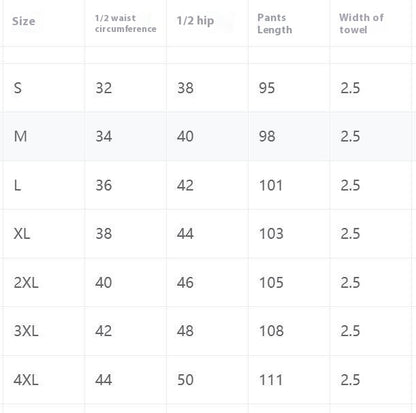
Task: Select hip value 40 in M row
Action: tap(185, 136)
